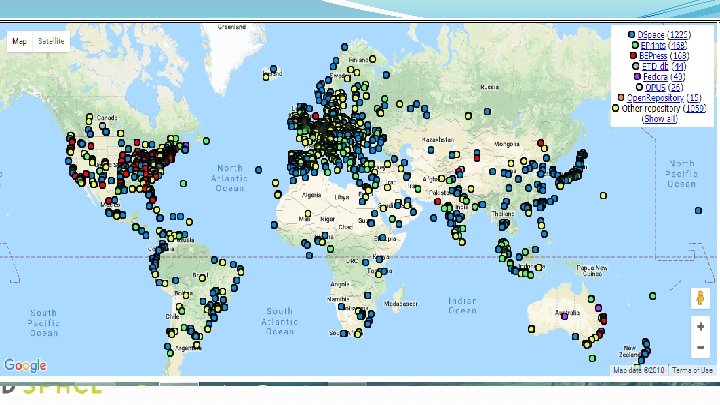Image resolution: width=720 pixels, height=405 pixels.
Task: Select the yellow marker in Iceland
Action: coord(266,77)
